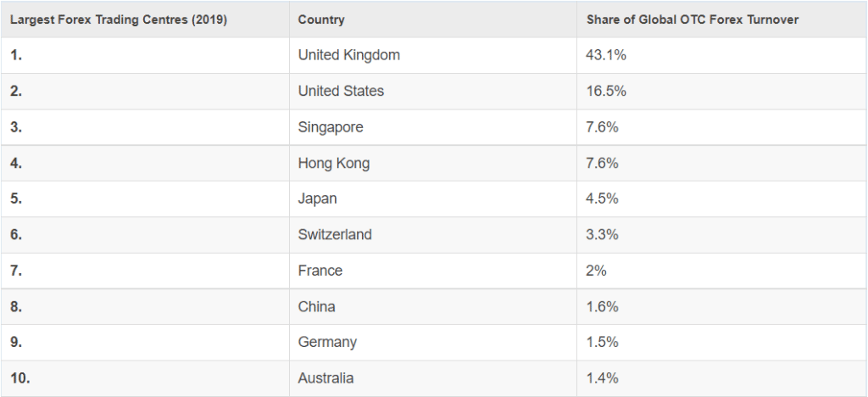Click the 'Largest Forex Trading Centres (2019)' header
This screenshot has width=868, height=397.
119,20
